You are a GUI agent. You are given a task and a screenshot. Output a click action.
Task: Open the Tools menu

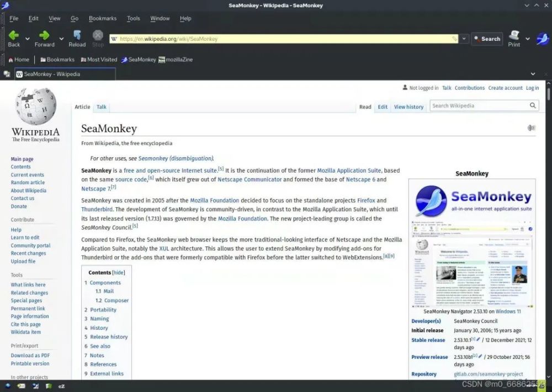(134, 18)
